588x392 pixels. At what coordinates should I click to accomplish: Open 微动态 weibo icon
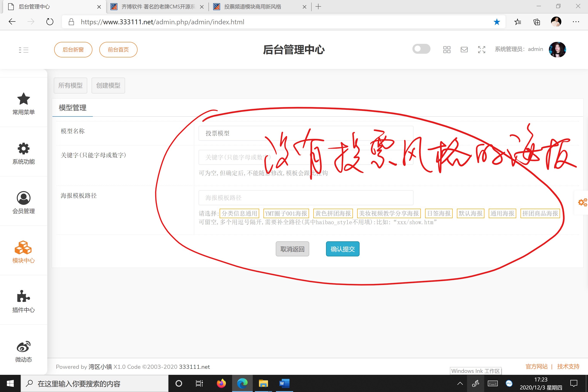tap(23, 346)
